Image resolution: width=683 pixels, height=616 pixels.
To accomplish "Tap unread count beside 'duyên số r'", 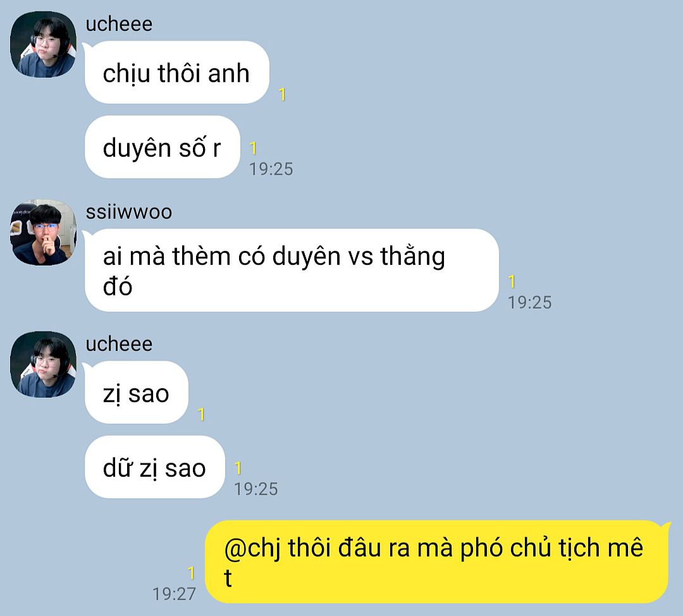I will pos(253,149).
